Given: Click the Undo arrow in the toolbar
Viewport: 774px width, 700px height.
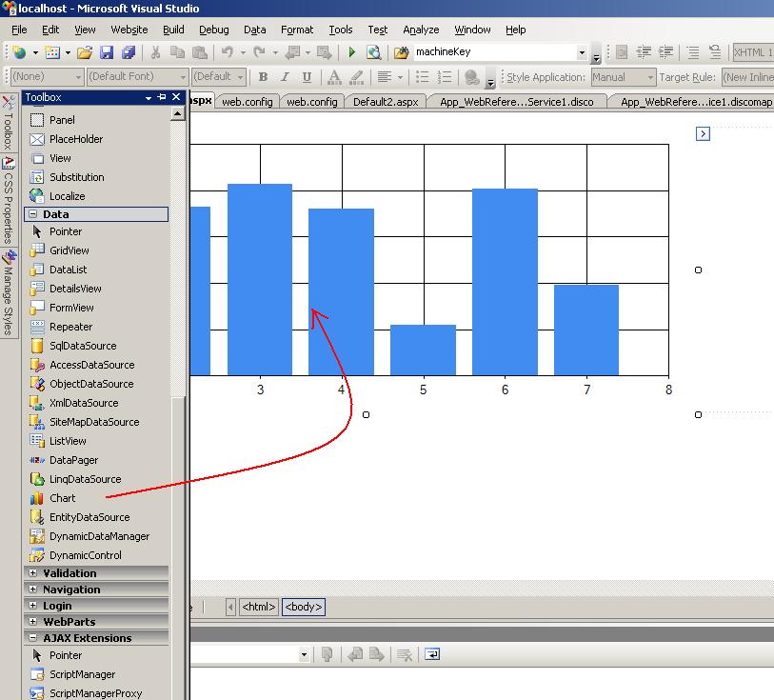Looking at the screenshot, I should pos(228,51).
